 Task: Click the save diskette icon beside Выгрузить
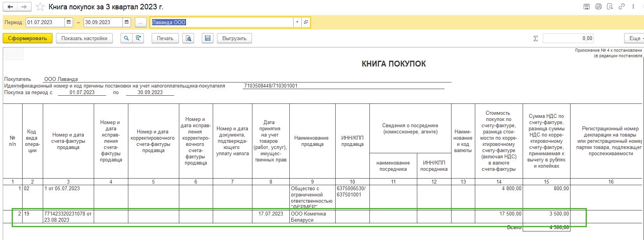(208, 38)
